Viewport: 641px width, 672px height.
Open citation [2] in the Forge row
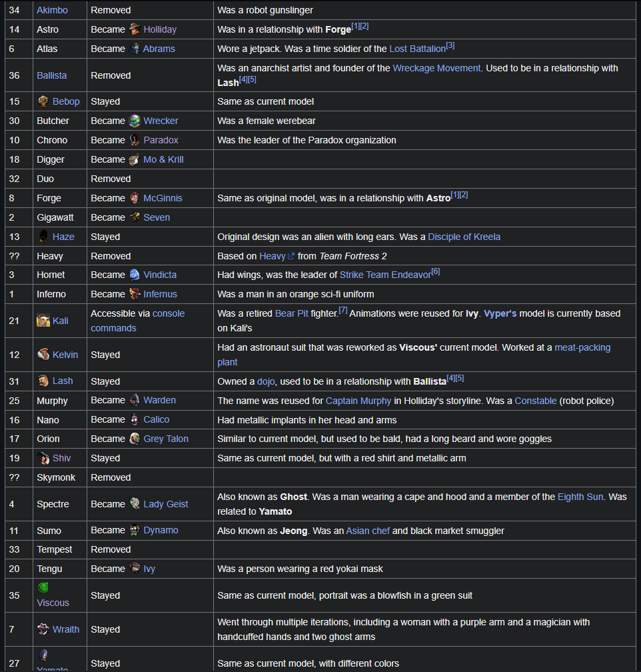point(464,194)
